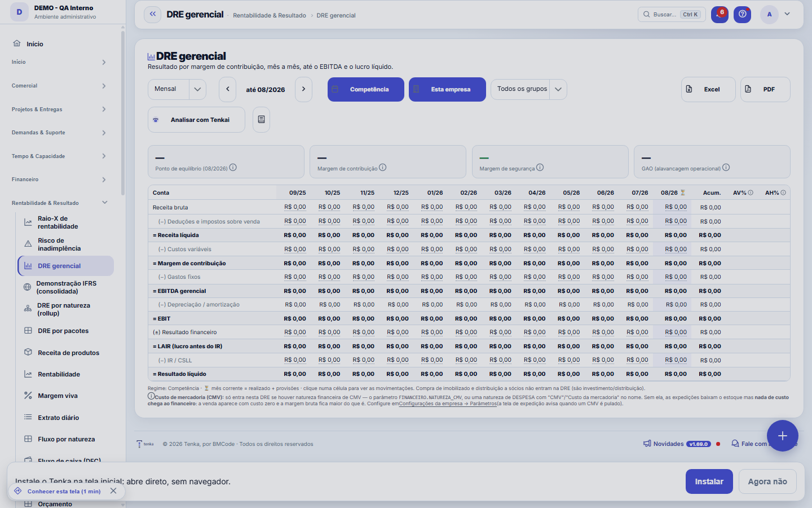The height and width of the screenshot is (508, 812).
Task: Open notifications bell with badge 6
Action: pyautogui.click(x=720, y=14)
